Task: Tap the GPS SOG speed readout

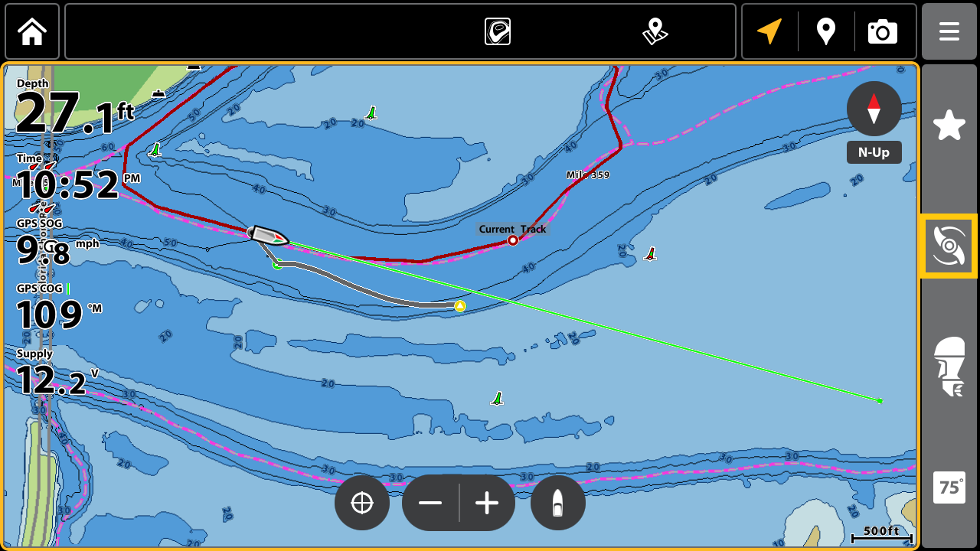Action: pos(57,243)
